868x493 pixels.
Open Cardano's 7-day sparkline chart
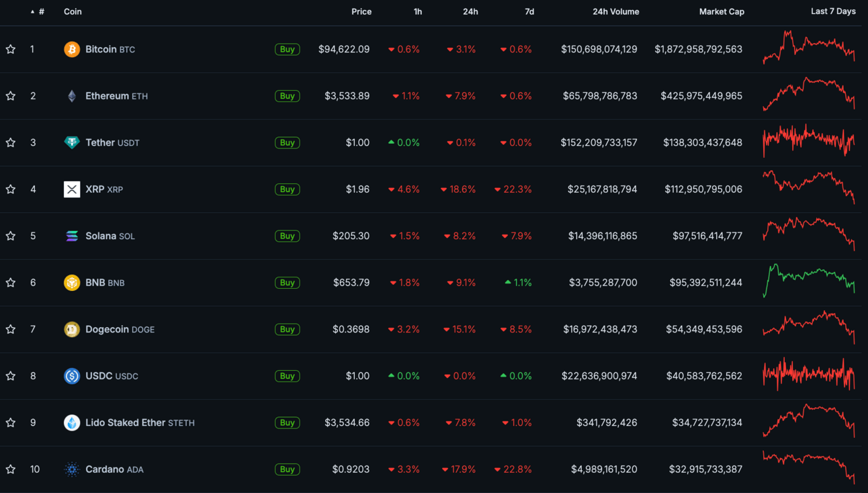tap(809, 467)
